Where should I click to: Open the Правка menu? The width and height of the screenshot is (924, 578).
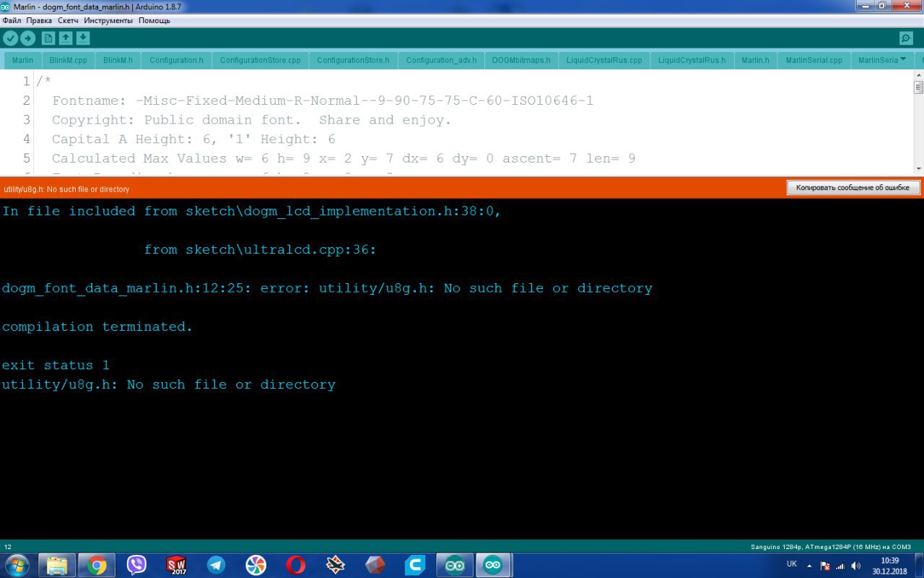[39, 20]
